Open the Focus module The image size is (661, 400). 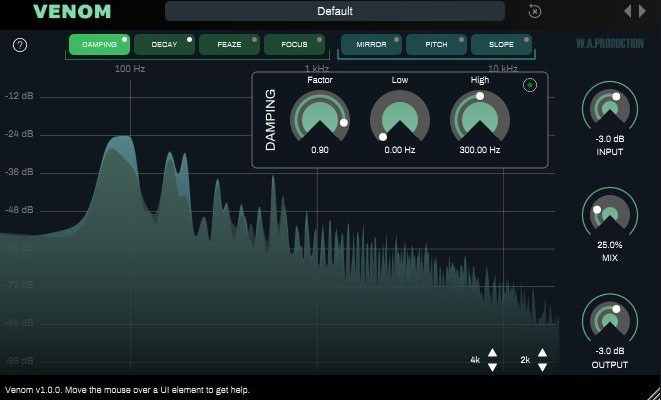point(294,45)
